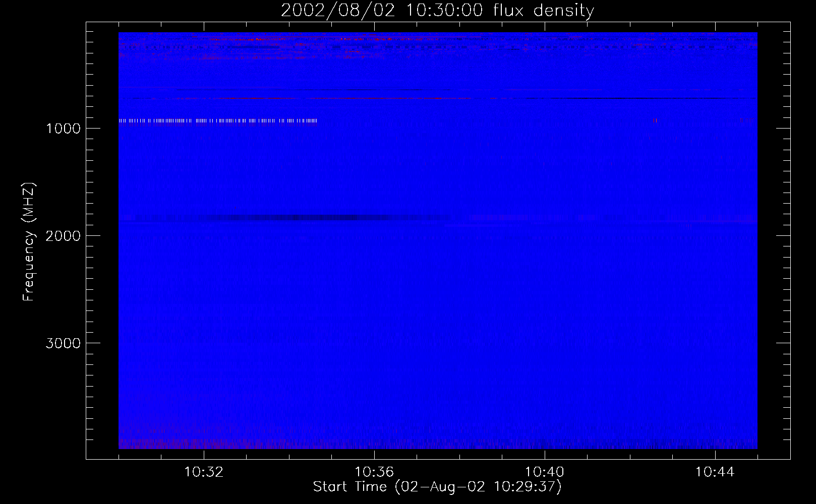Click the 3000 frequency tick label
This screenshot has height=504, width=816.
pos(63,343)
